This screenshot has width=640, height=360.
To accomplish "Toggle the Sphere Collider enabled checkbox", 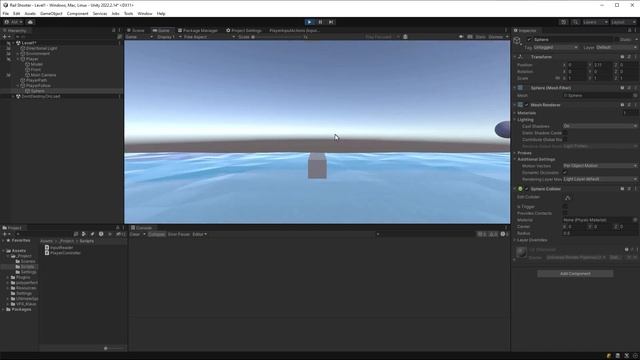I will click(x=527, y=189).
